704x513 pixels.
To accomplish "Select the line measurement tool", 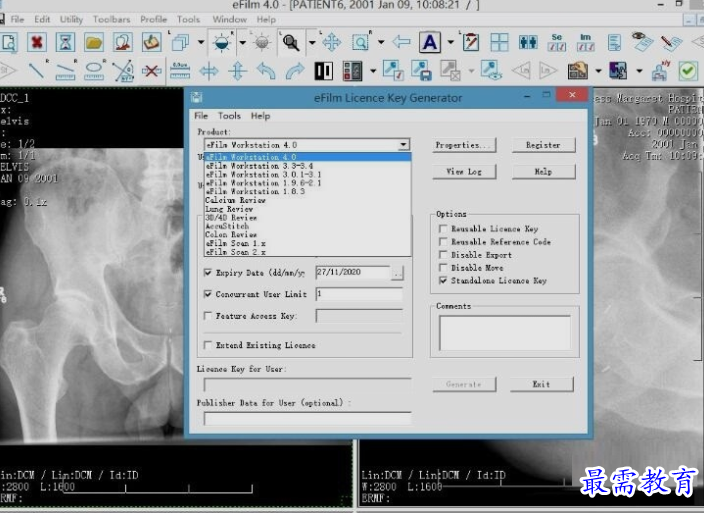I will [36, 70].
